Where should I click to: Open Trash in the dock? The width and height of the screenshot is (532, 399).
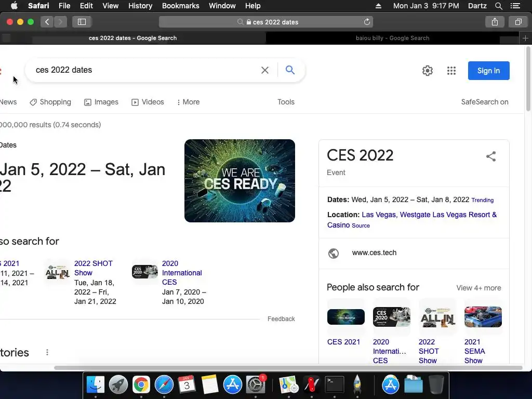click(x=436, y=384)
